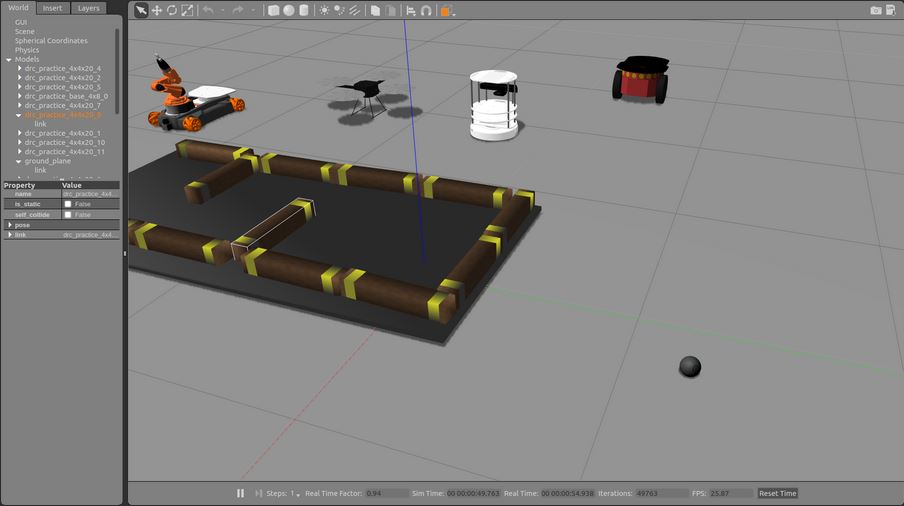The image size is (904, 506).
Task: Select Physics in the world tree
Action: pos(27,50)
